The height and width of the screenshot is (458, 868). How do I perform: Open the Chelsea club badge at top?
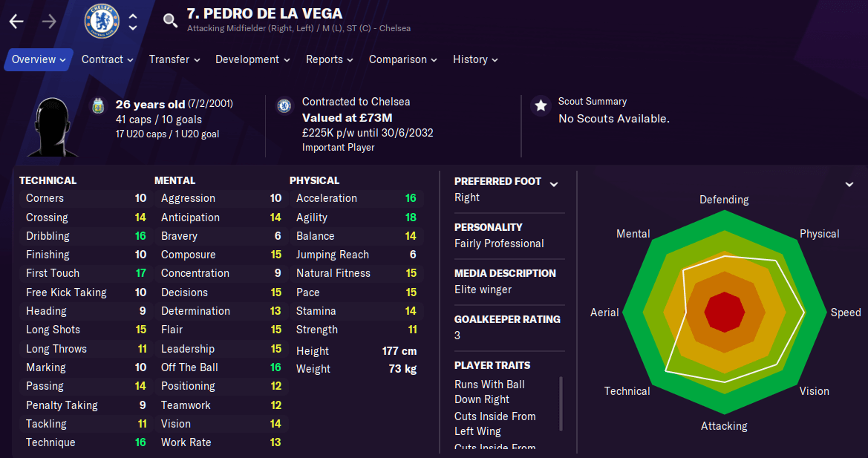click(x=102, y=21)
